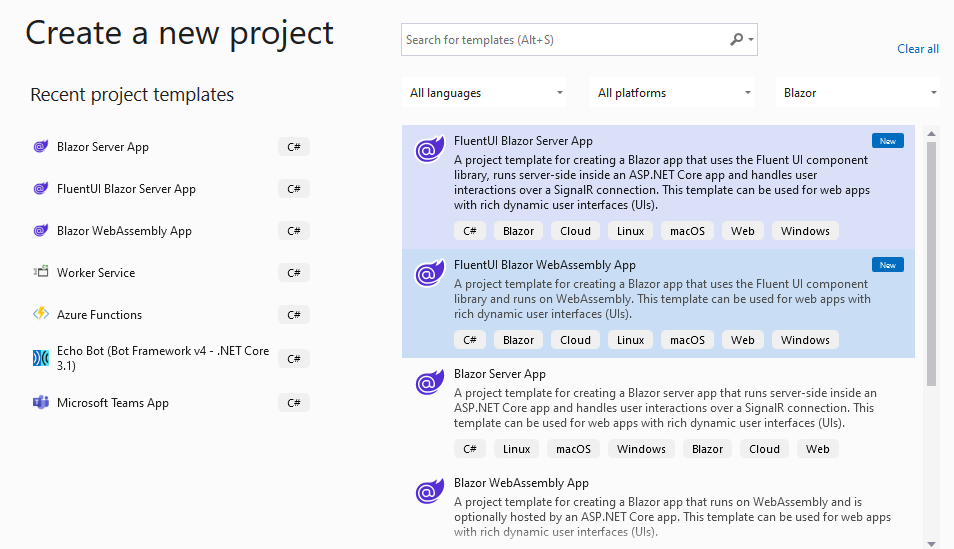Click the Windows tag under Blazor Server App result
This screenshot has width=954, height=549.
(641, 449)
